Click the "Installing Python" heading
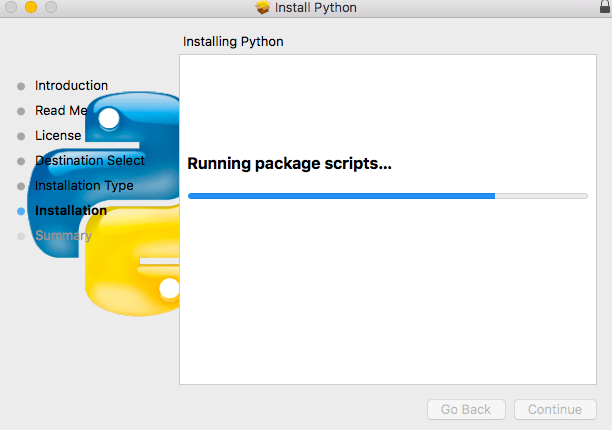This screenshot has height=430, width=612. pyautogui.click(x=233, y=42)
